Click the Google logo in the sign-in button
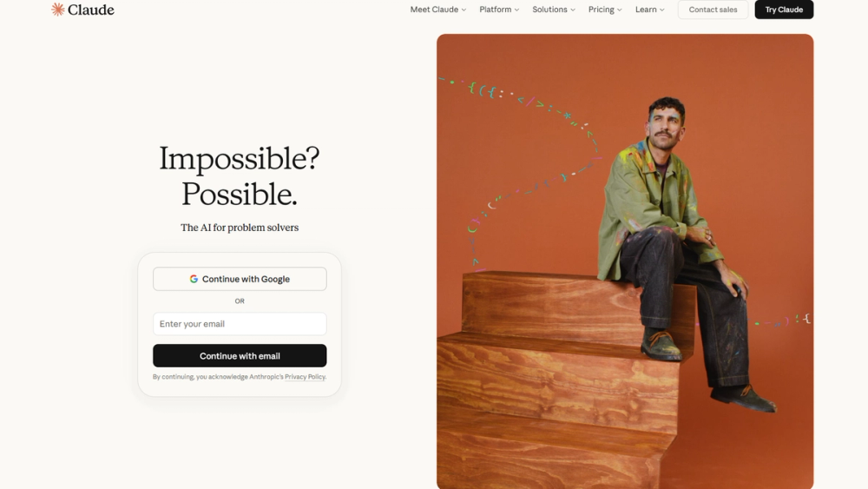Image resolution: width=868 pixels, height=489 pixels. coord(194,279)
